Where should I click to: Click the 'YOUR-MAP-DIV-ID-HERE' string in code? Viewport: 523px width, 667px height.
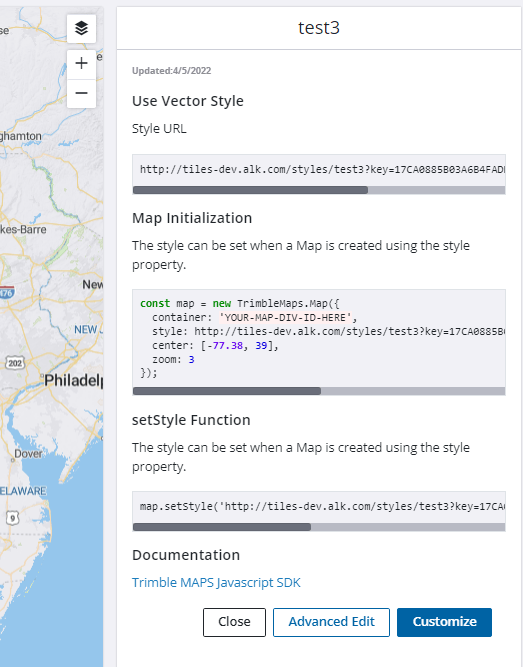(285, 318)
